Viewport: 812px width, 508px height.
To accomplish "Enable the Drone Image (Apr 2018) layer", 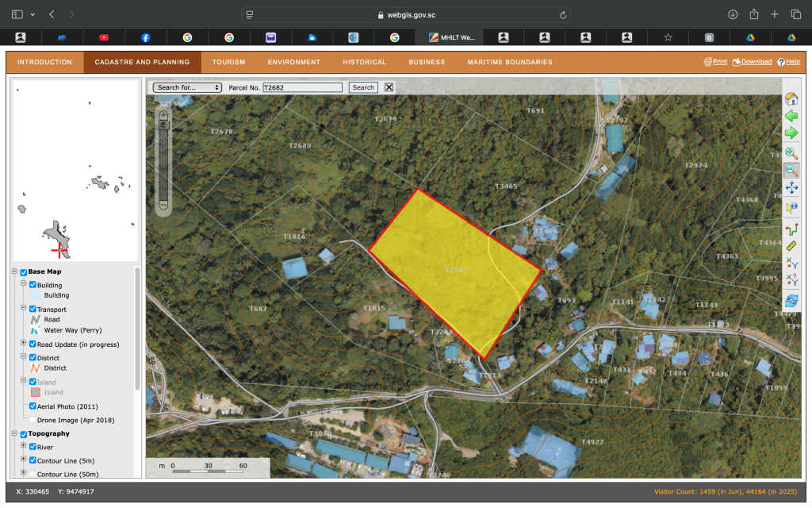I will 33,420.
